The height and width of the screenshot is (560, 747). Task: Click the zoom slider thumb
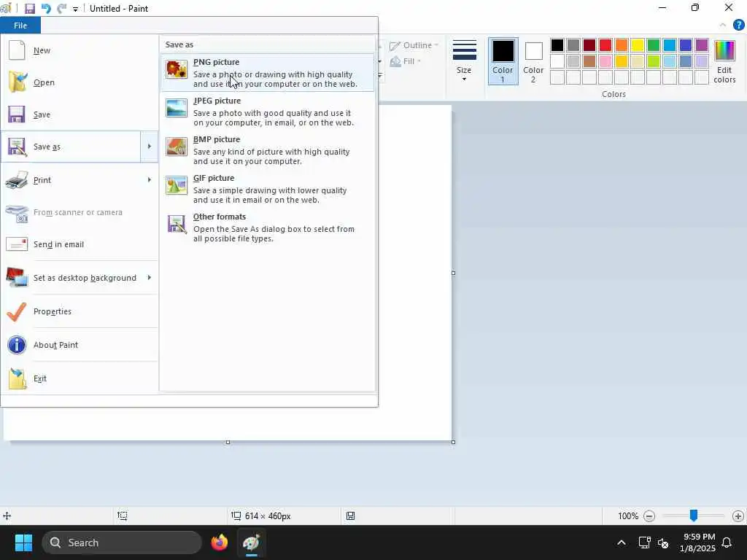coord(694,516)
